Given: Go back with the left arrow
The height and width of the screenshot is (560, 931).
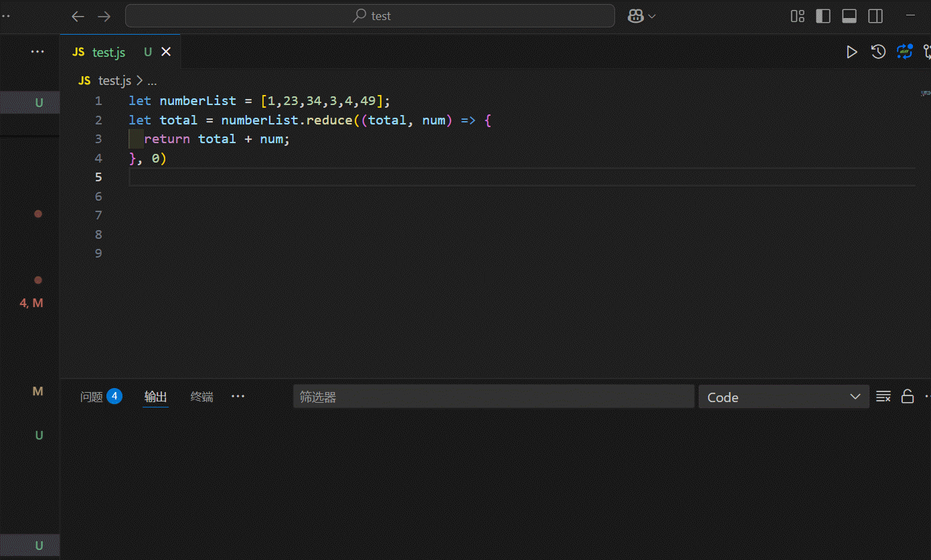Looking at the screenshot, I should tap(78, 16).
